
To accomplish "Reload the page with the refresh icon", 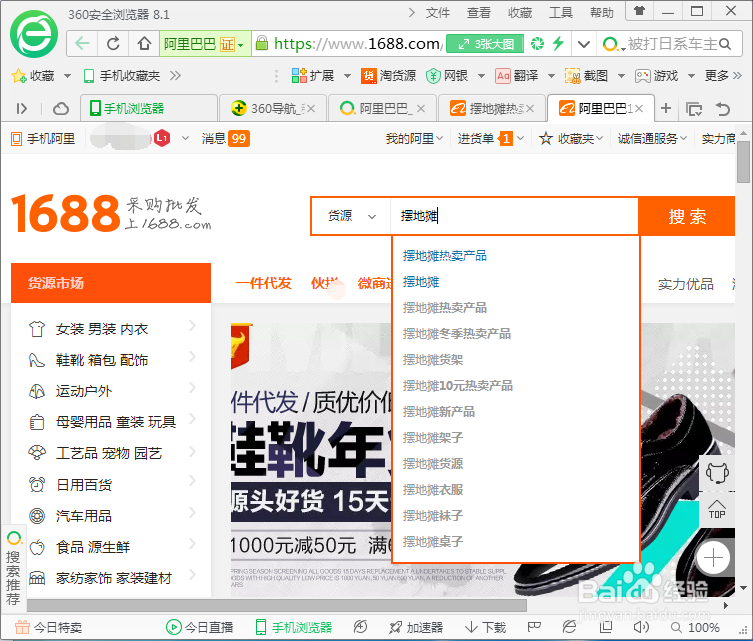I will (x=113, y=44).
